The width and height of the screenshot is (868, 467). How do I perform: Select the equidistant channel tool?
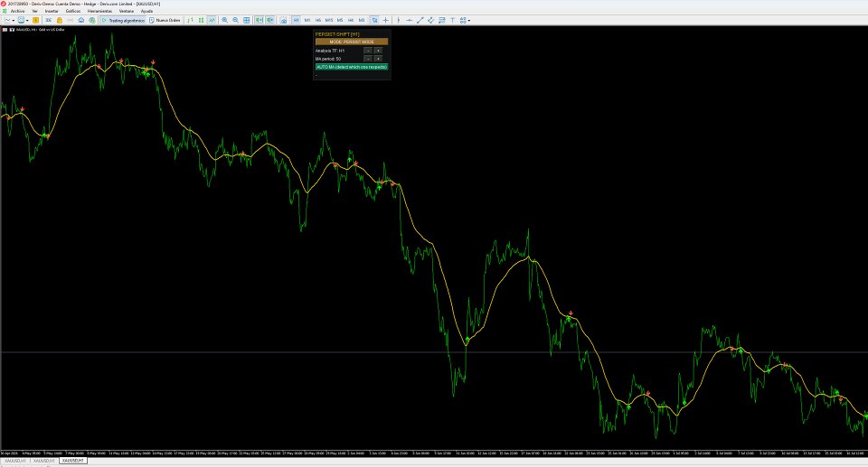(430, 20)
